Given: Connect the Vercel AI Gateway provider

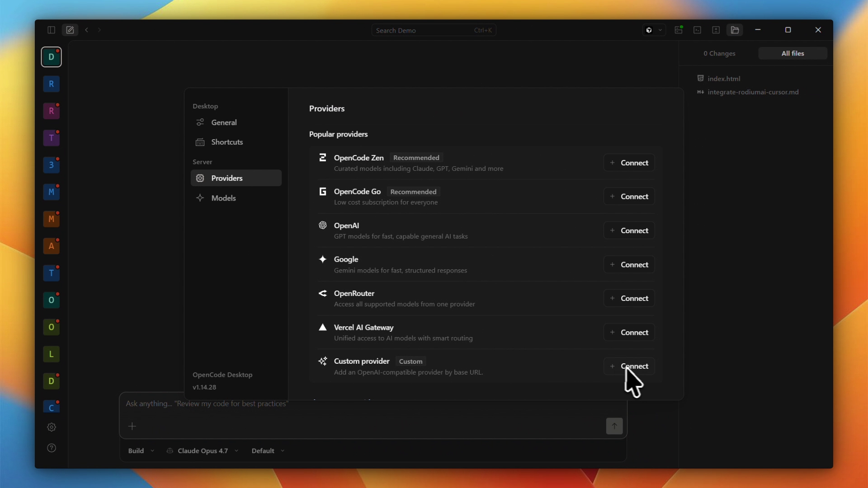Looking at the screenshot, I should (x=629, y=332).
